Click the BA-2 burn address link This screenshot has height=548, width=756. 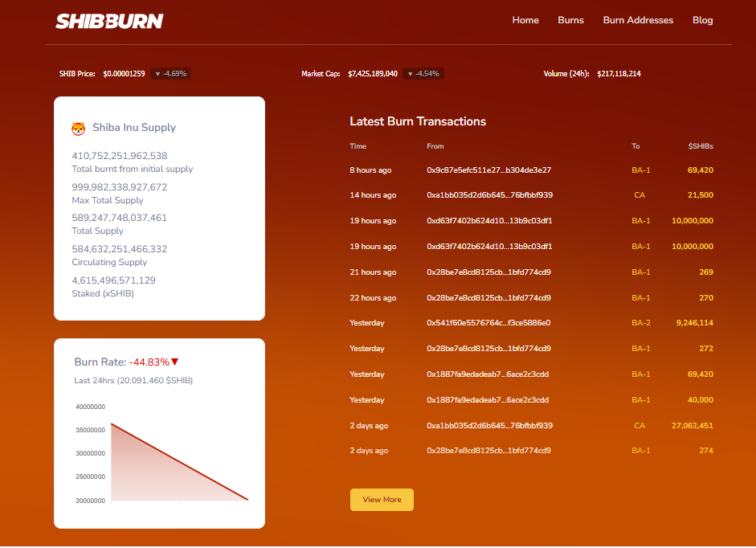(x=641, y=323)
